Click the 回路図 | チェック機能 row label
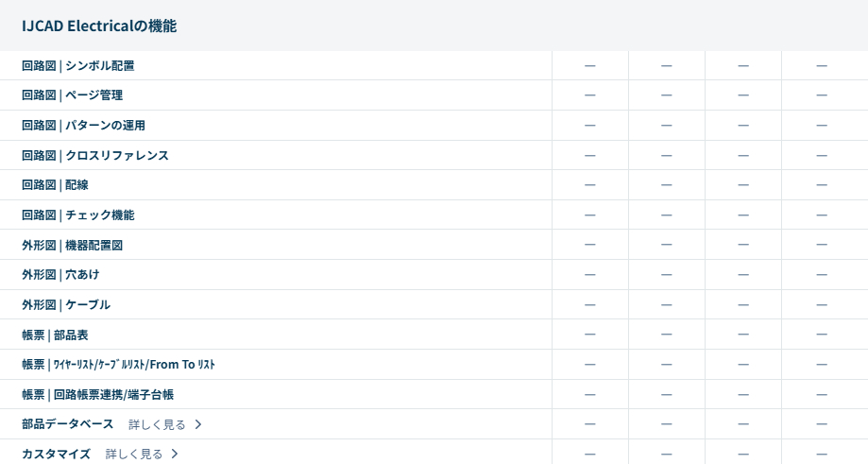Image resolution: width=868 pixels, height=464 pixels. click(x=78, y=215)
